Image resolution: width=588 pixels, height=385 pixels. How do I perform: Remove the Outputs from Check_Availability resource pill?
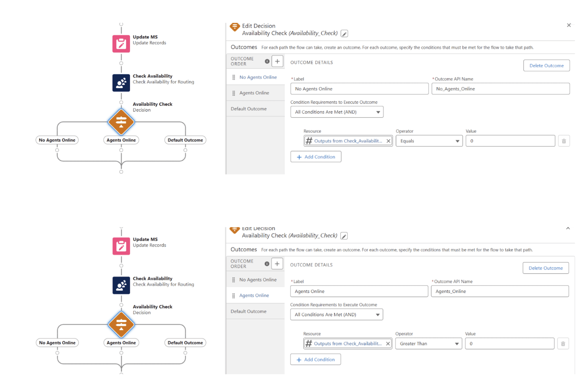(388, 141)
